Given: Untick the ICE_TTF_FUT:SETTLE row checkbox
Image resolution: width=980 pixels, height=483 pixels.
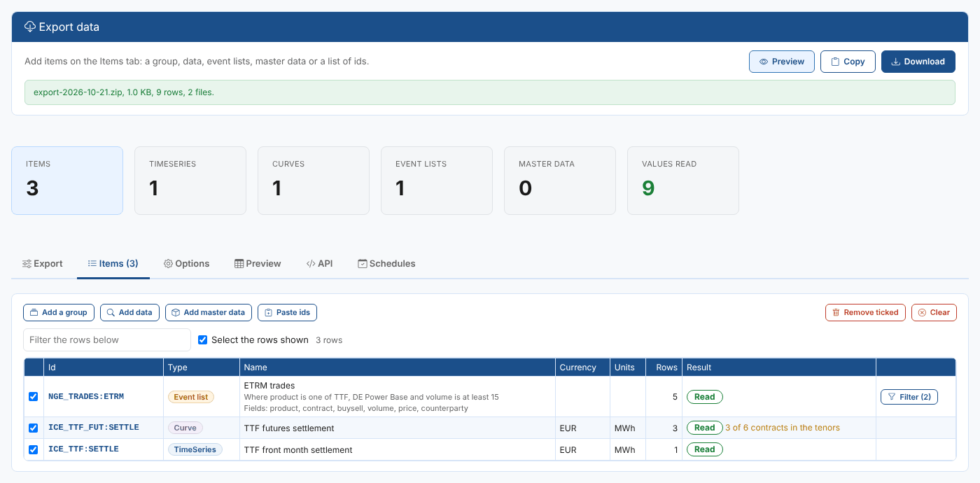Looking at the screenshot, I should pyautogui.click(x=33, y=428).
